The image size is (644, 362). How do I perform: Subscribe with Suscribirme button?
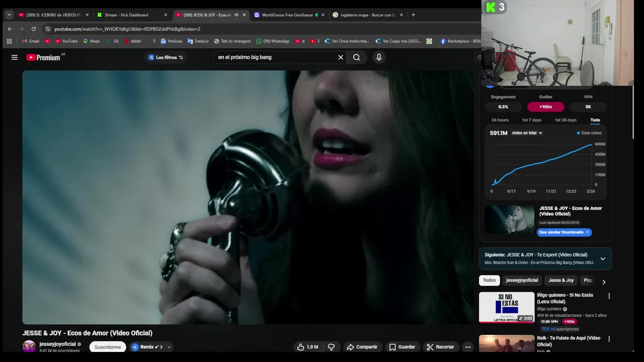[x=108, y=347]
